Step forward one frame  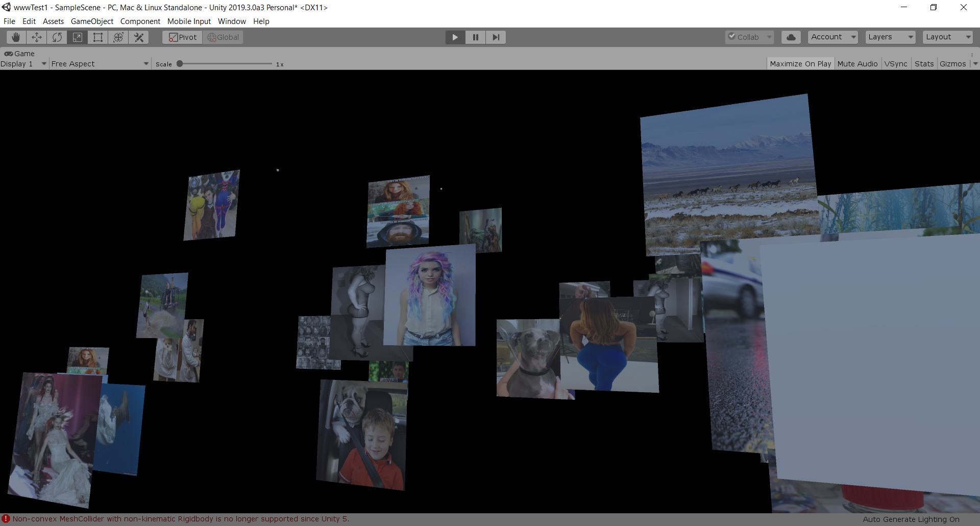[496, 37]
